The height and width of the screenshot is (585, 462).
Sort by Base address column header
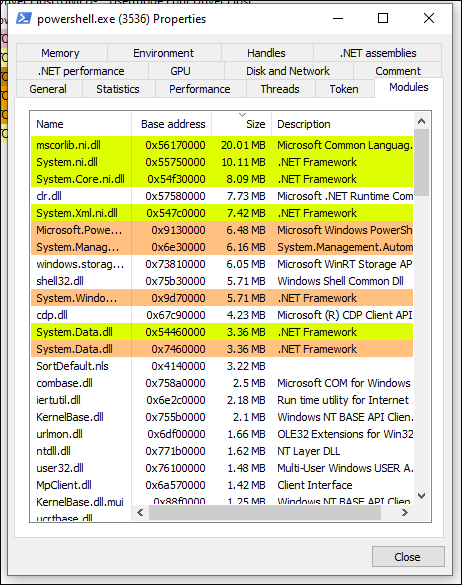pos(172,124)
